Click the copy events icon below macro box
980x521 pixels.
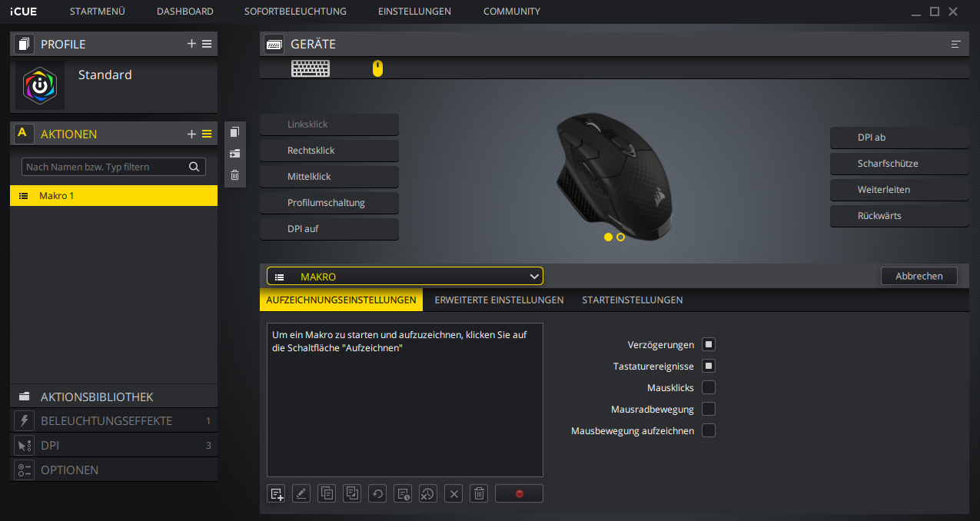tap(327, 493)
